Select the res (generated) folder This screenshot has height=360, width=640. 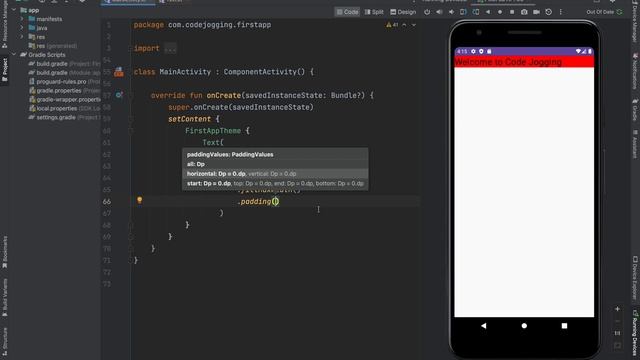53,46
